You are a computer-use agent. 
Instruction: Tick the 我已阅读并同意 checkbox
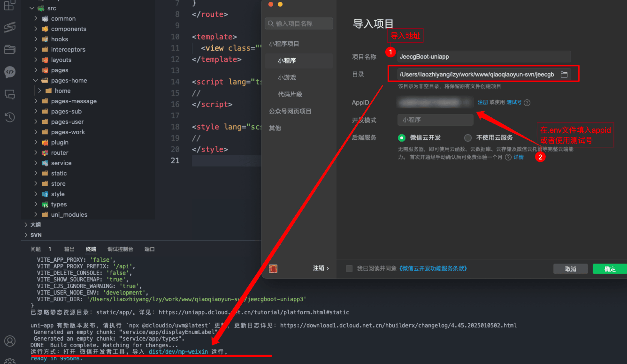coord(349,269)
